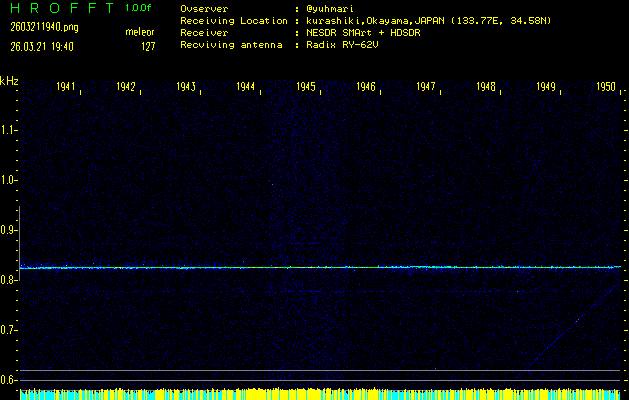Click the kHz axis unit label
The width and height of the screenshot is (629, 400).
point(9,81)
